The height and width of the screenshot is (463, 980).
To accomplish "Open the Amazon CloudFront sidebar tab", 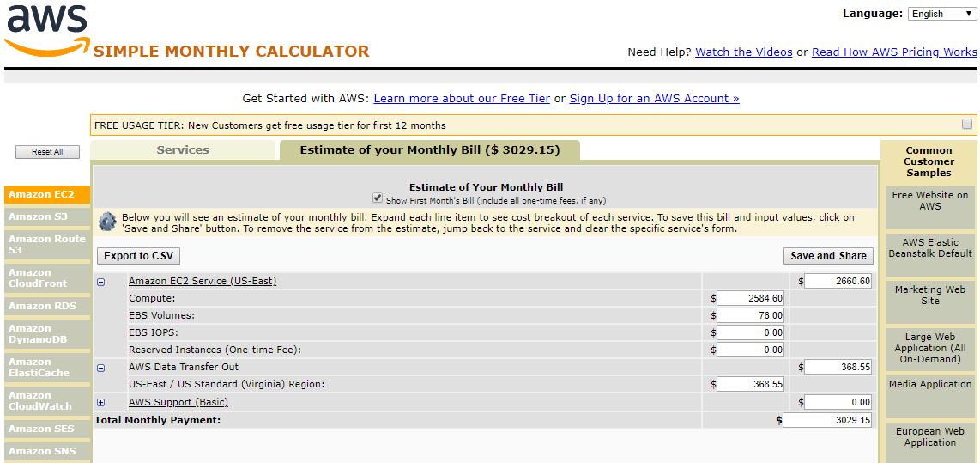I will [47, 277].
